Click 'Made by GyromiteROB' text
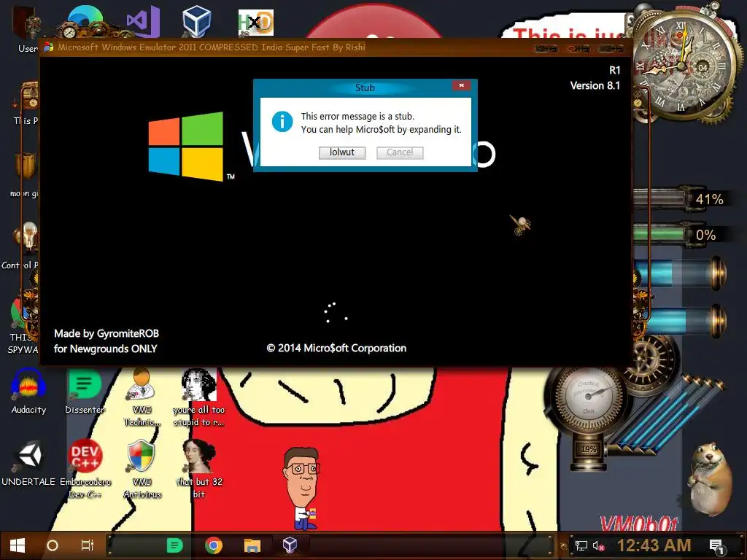Screen dimensions: 747x560 (107, 333)
